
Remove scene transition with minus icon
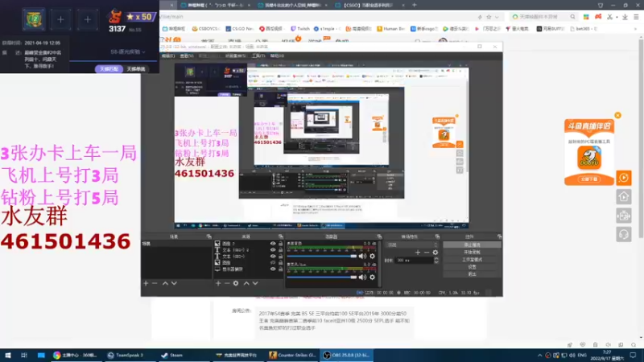(427, 253)
